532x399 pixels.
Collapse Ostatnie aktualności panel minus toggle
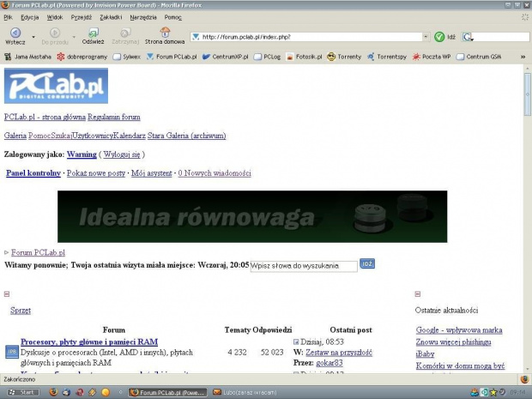click(x=418, y=294)
